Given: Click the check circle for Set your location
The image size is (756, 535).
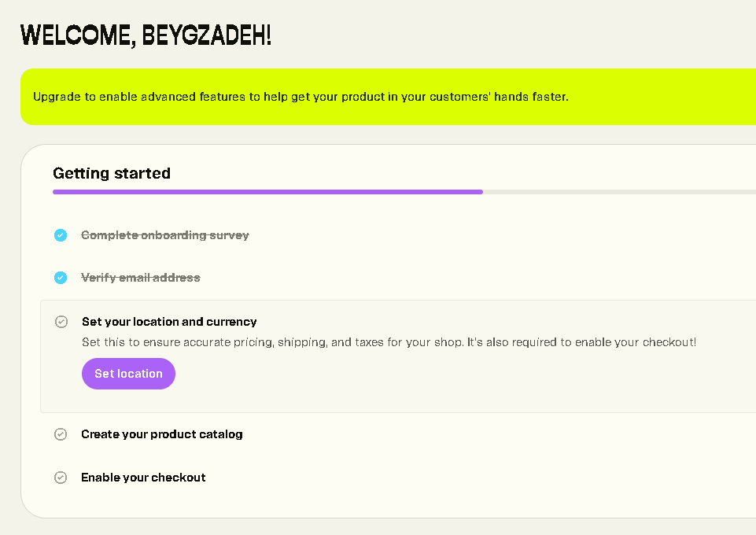Looking at the screenshot, I should pyautogui.click(x=61, y=322).
